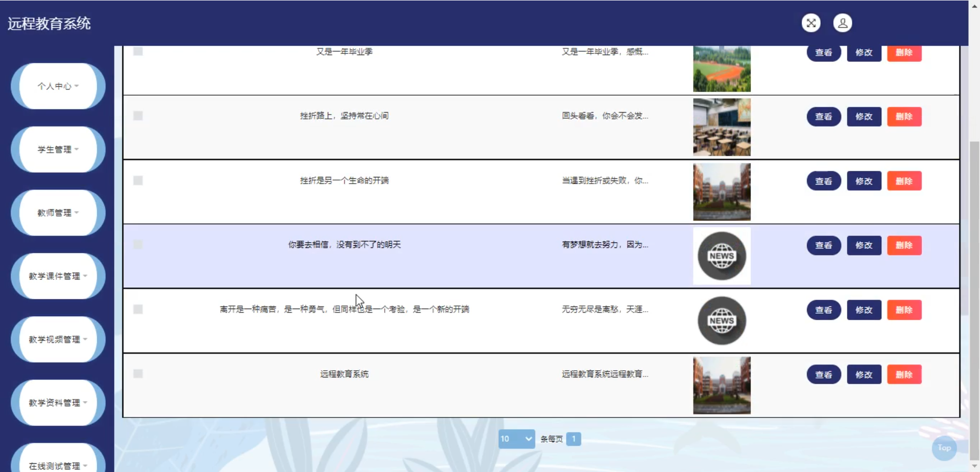Screen dimensions: 980x472
Task: Edit the row starting with 离开是一种痛苦
Action: 864,310
